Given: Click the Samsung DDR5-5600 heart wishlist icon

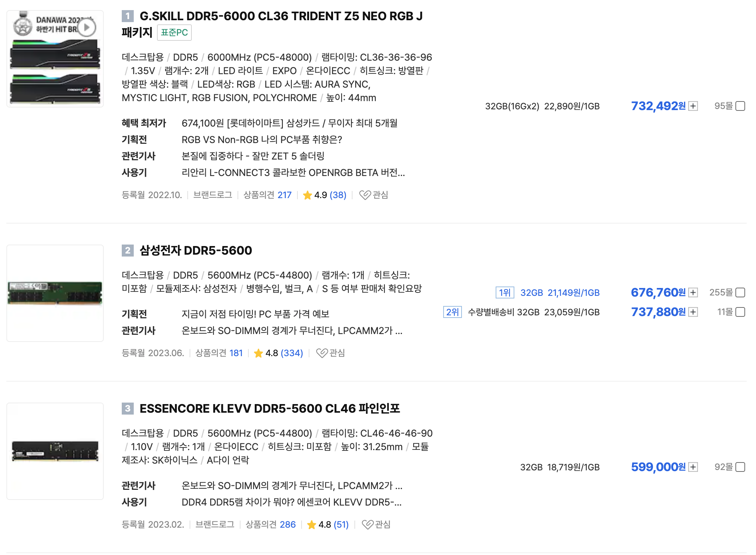Looking at the screenshot, I should point(321,353).
